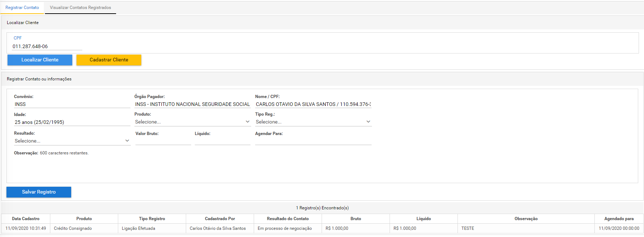Select the Crédito Consignado cell
Image resolution: width=644 pixels, height=237 pixels.
coord(84,228)
